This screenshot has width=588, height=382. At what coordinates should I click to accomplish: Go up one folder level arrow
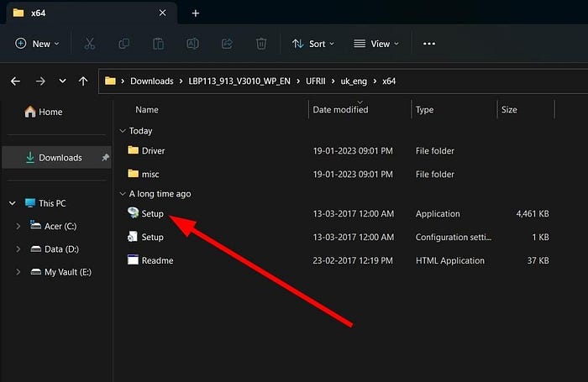[83, 81]
